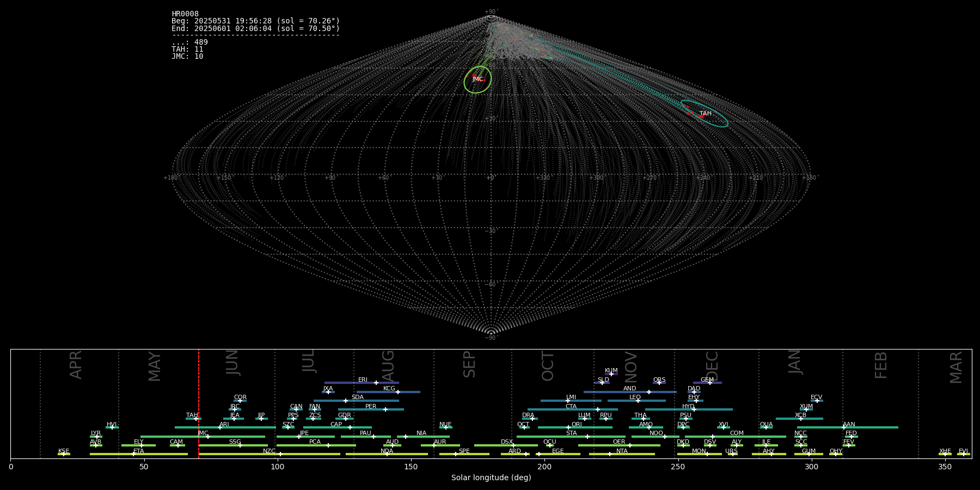This screenshot has width=980, height=490.
Task: Click the LYR shower label in timeline
Action: [x=96, y=433]
